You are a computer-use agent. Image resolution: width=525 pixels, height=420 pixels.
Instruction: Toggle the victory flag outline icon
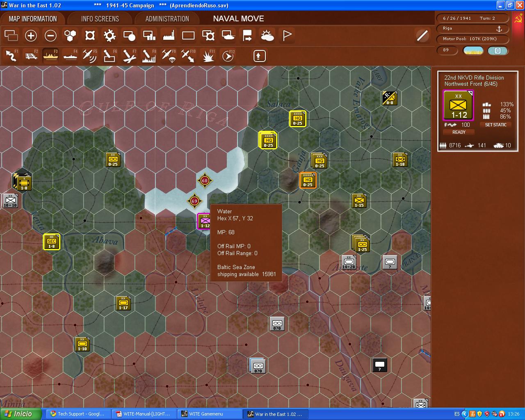pyautogui.click(x=287, y=36)
